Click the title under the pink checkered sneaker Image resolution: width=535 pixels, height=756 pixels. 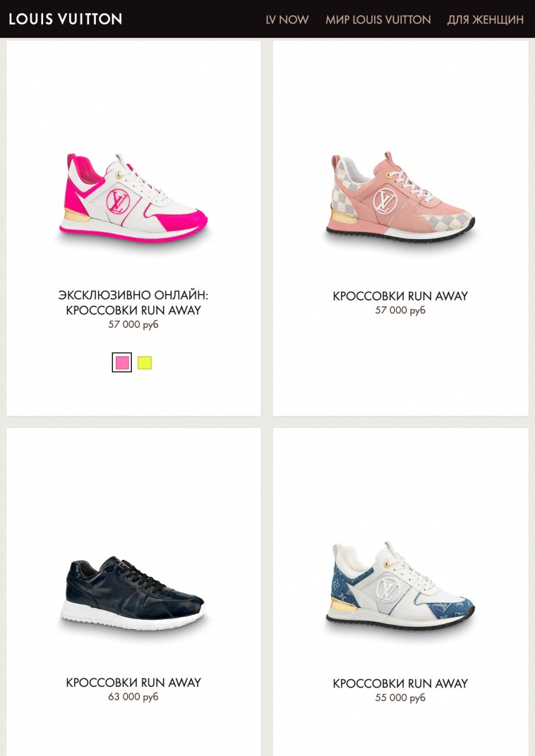[400, 296]
